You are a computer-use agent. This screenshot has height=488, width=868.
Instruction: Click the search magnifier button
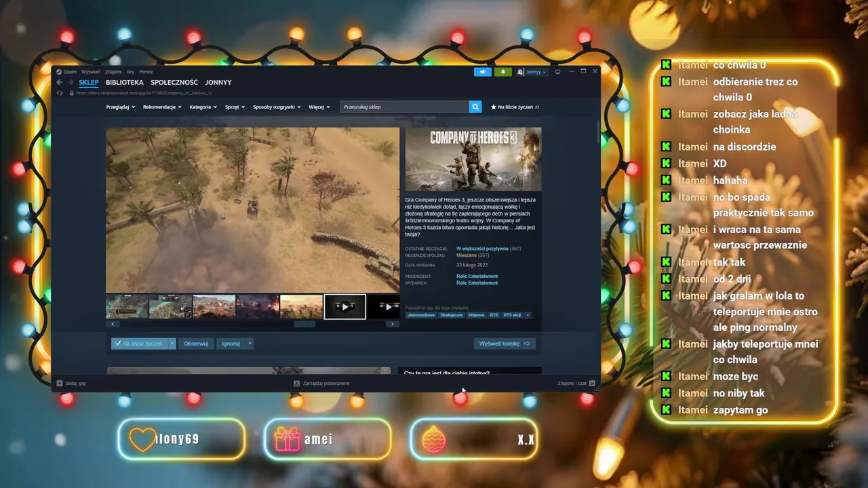point(475,107)
